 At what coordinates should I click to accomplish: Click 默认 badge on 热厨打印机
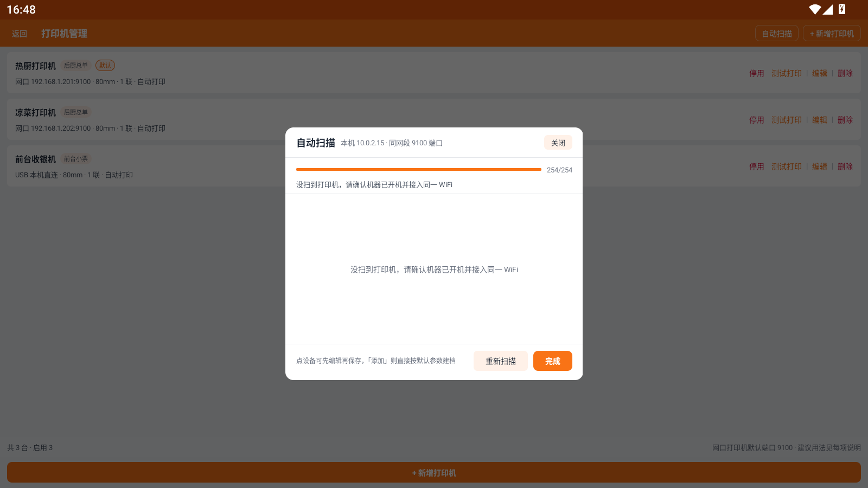tap(105, 66)
